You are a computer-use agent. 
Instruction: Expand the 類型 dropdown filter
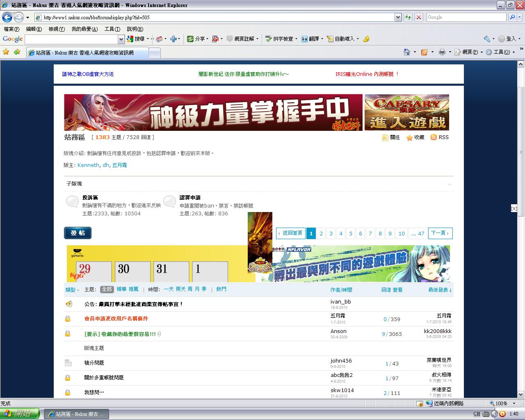click(x=72, y=290)
